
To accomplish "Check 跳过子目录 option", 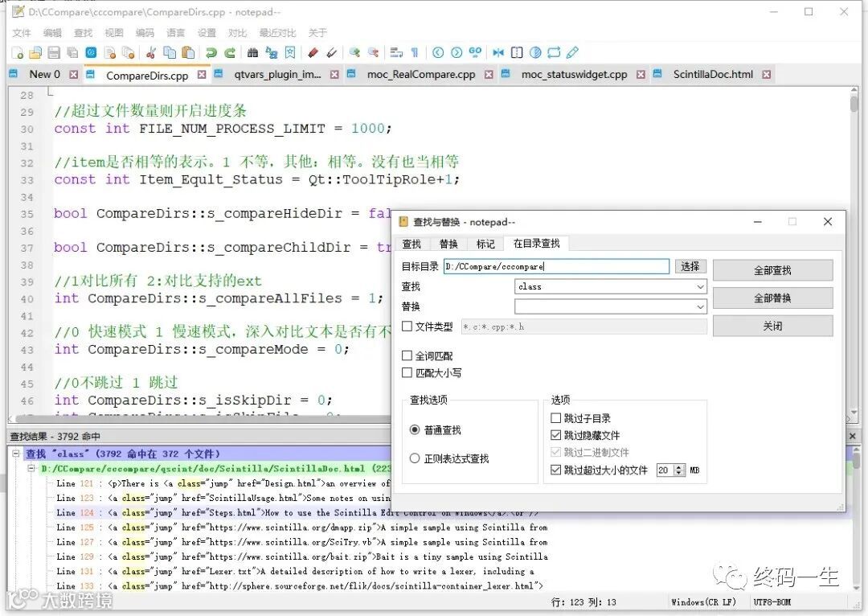I will (x=556, y=417).
